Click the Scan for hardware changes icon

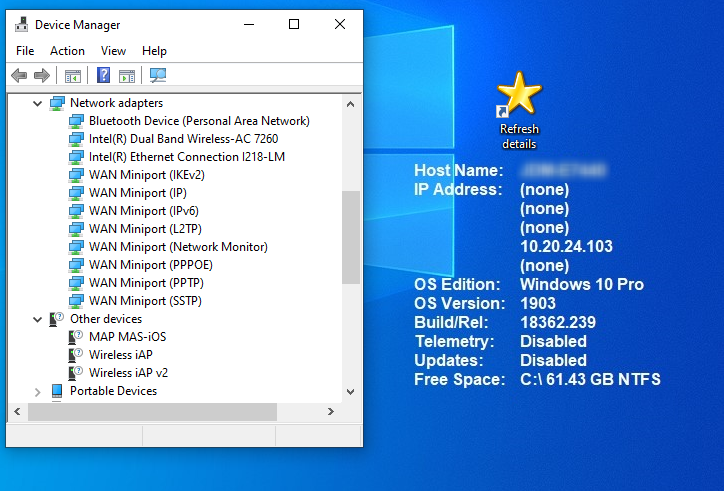pos(157,75)
